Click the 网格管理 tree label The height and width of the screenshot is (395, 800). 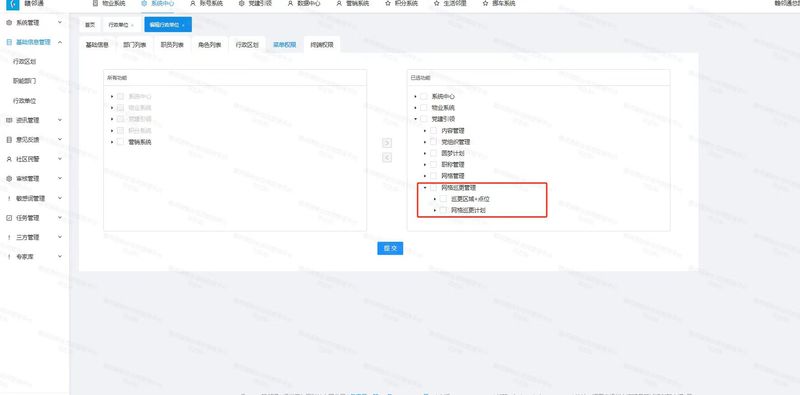point(453,176)
